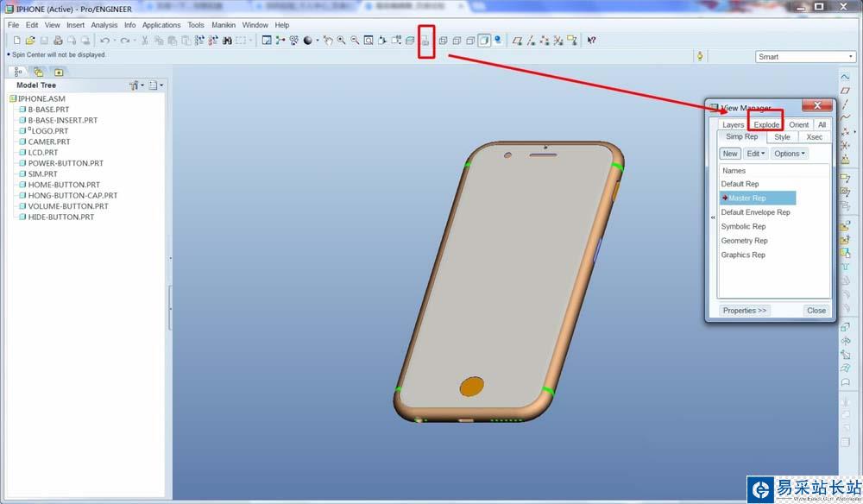Click the Copy icon in toolbar

coord(159,41)
